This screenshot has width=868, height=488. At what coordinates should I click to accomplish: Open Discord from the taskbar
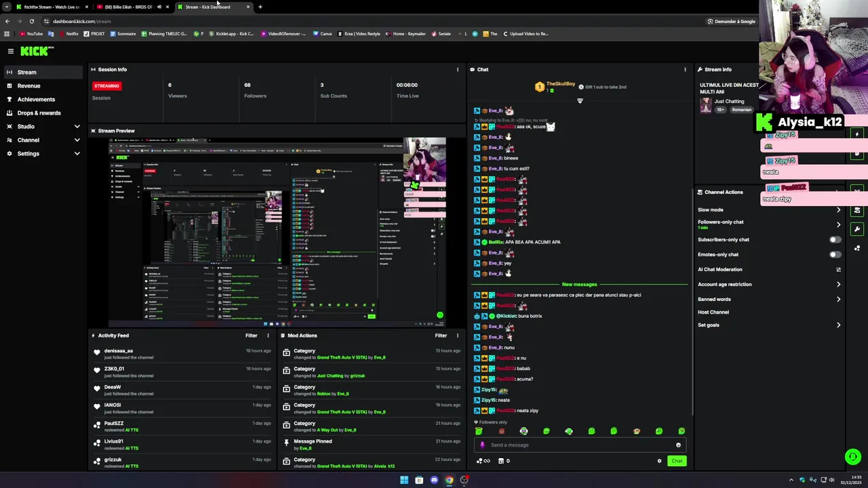pyautogui.click(x=434, y=480)
